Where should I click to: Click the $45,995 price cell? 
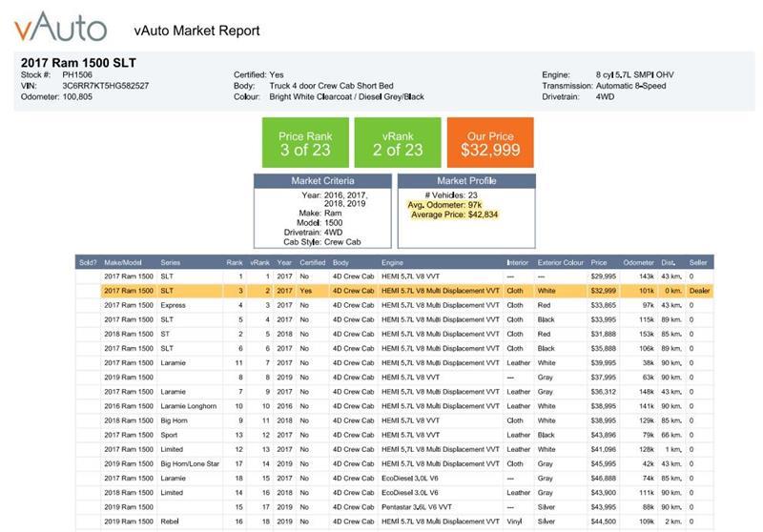[604, 464]
